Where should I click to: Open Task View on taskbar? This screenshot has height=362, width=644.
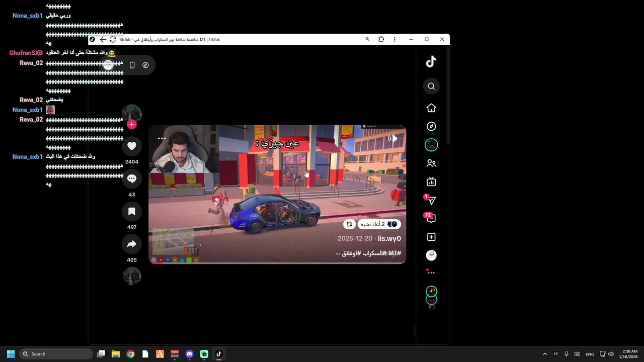(101, 354)
